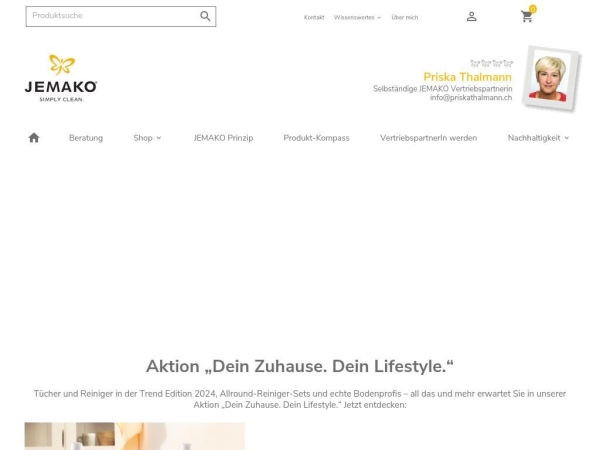Screen dimensions: 600x450
Task: Click the Kontakt link
Action: click(x=314, y=17)
